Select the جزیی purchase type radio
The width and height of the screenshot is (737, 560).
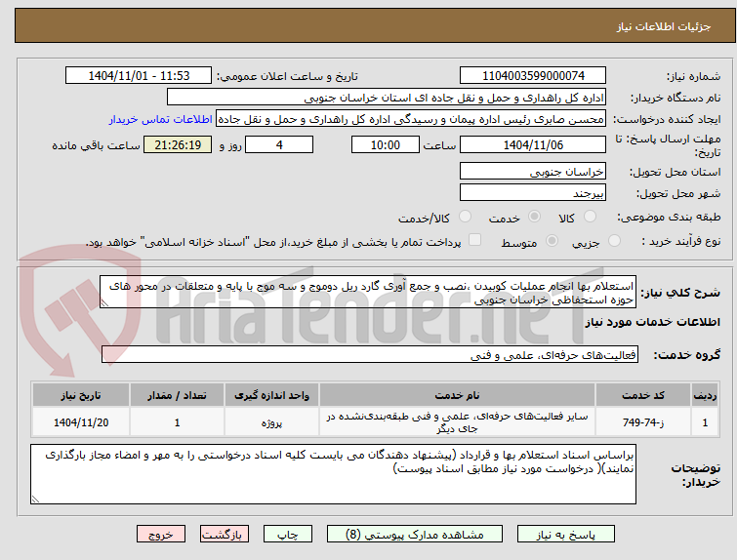click(x=614, y=241)
